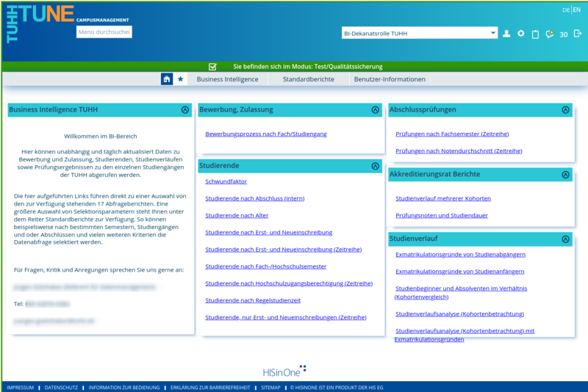Open Exmatrikulationsgründe von Studienabgängern

click(460, 255)
